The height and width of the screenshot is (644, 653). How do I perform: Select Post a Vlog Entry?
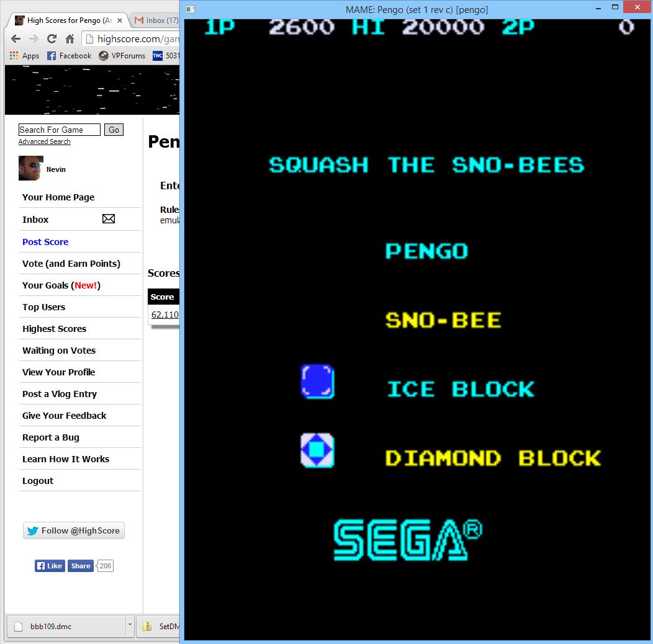coord(60,394)
